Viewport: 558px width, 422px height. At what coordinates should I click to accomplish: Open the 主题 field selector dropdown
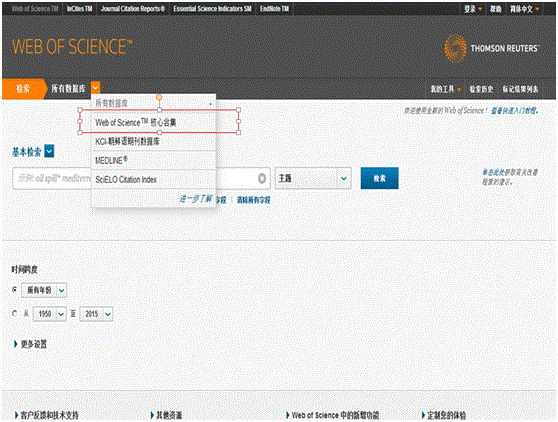coord(313,178)
